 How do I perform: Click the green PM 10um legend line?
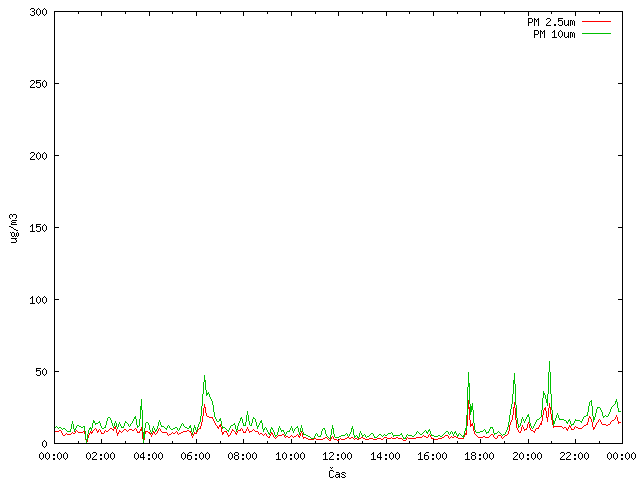[596, 33]
